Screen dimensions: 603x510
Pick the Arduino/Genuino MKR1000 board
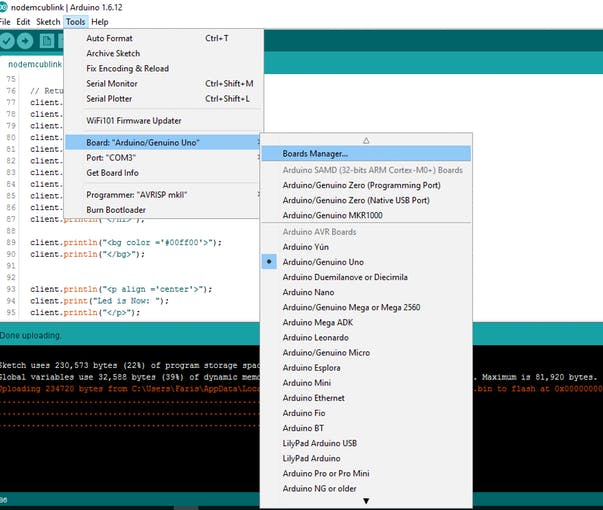(x=366, y=215)
